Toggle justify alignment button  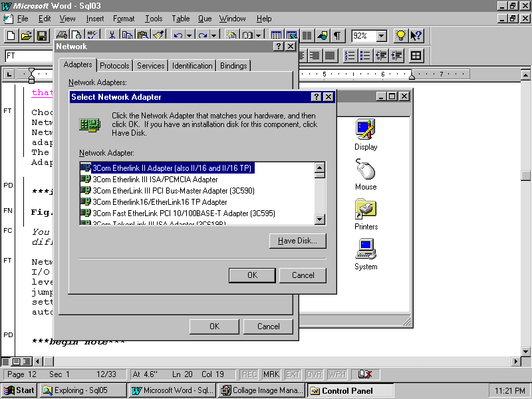(330, 56)
